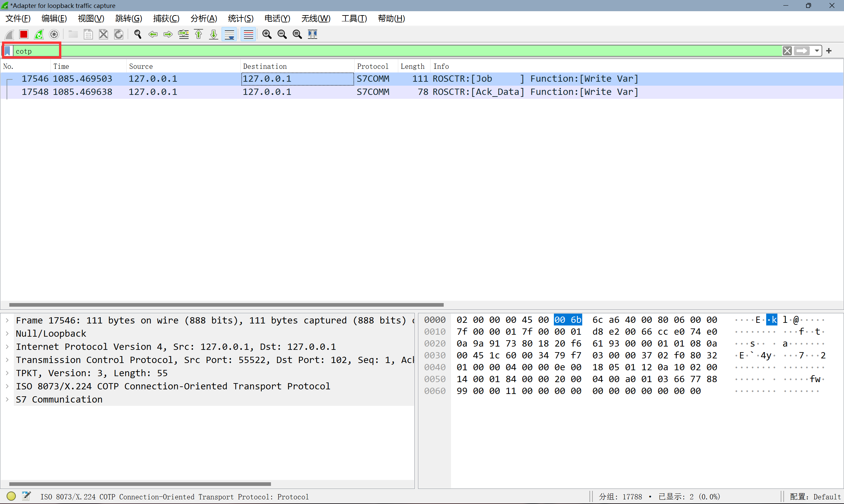Image resolution: width=844 pixels, height=504 pixels.
Task: Sort packets by Source column header
Action: pos(184,67)
